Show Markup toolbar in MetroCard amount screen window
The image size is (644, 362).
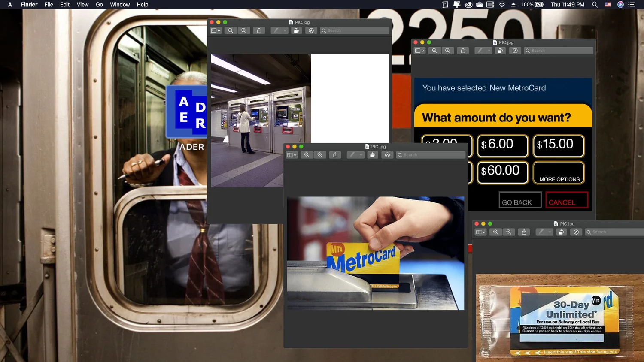515,51
